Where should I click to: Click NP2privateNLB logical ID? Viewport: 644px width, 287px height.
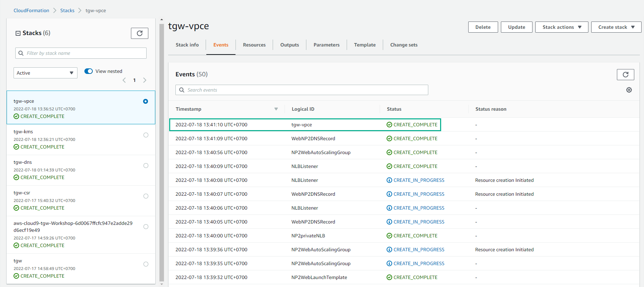(308, 236)
